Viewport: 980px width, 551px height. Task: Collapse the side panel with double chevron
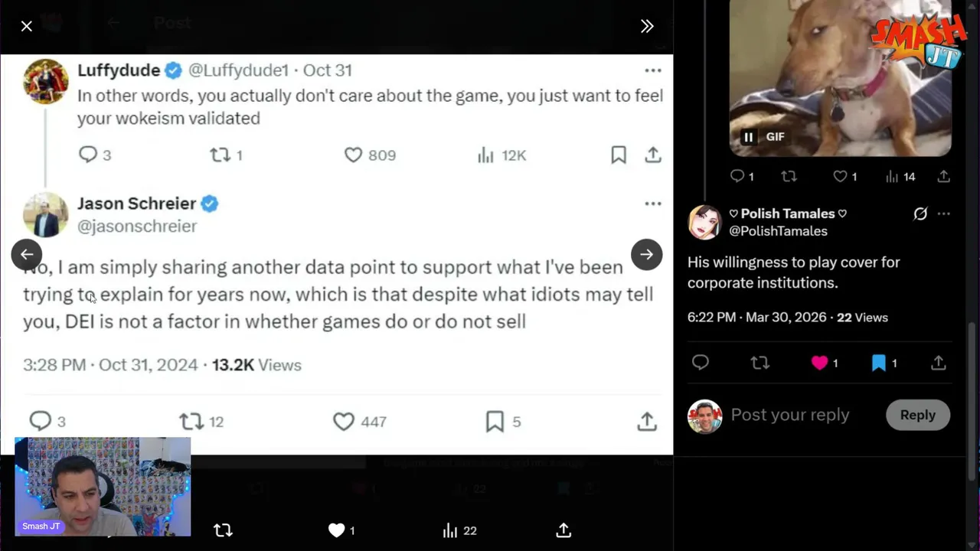(x=647, y=26)
